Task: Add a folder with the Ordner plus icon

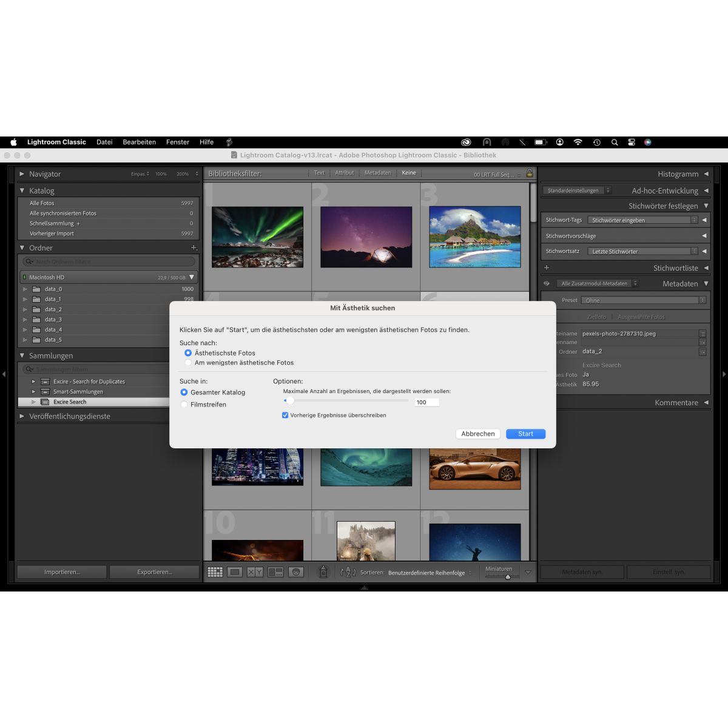Action: (194, 248)
